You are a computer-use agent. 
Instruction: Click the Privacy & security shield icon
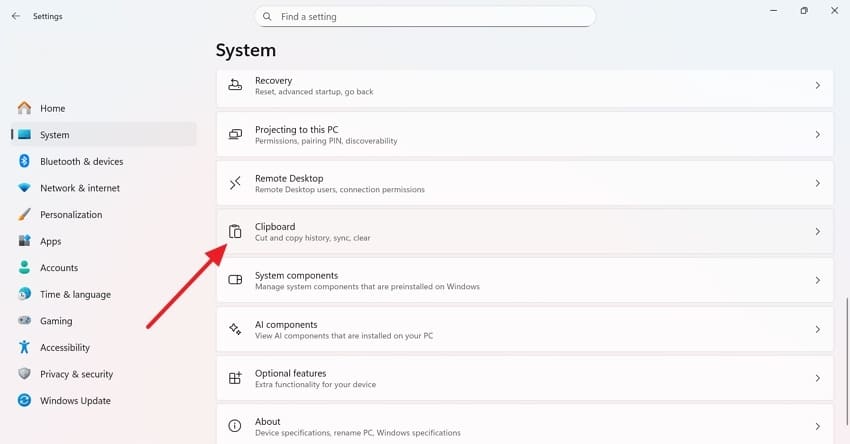(24, 374)
